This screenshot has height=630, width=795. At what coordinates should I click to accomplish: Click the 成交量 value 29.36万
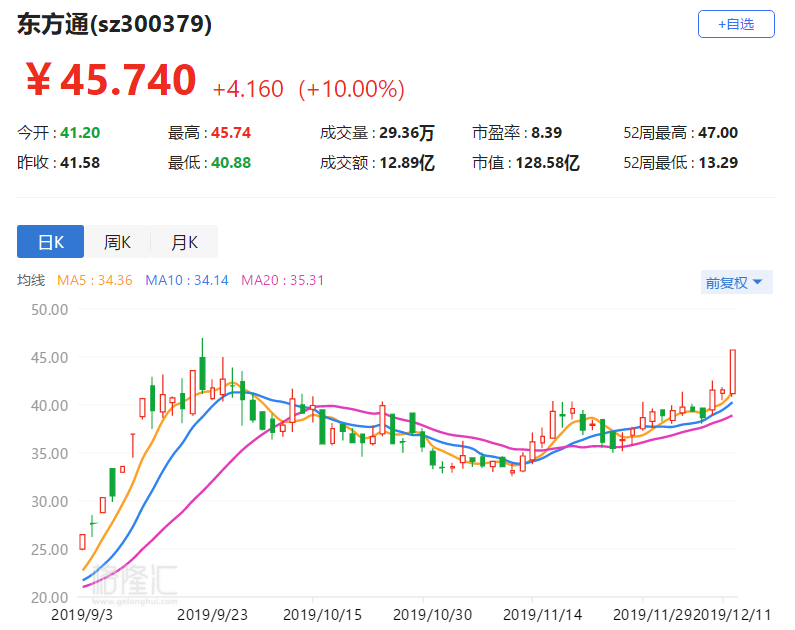pos(407,133)
